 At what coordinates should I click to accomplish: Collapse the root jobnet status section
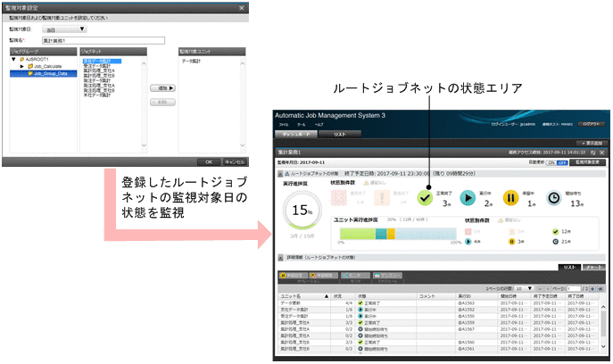click(280, 174)
